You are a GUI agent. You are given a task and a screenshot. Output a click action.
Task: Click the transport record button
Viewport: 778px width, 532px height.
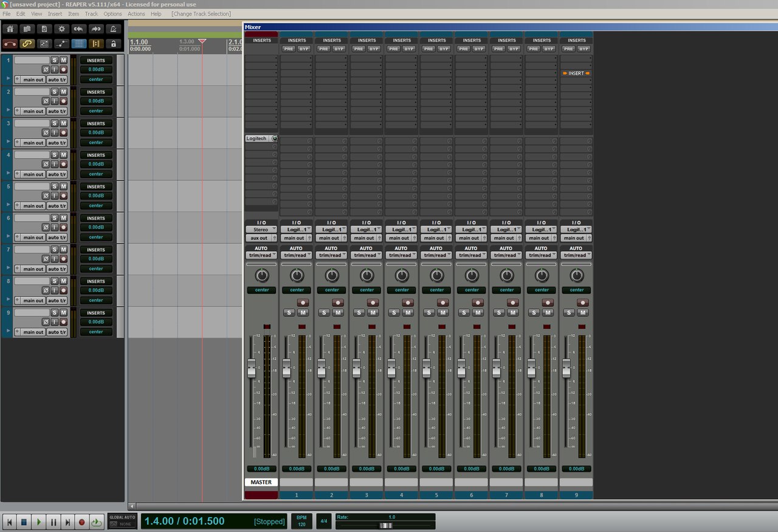pos(81,522)
